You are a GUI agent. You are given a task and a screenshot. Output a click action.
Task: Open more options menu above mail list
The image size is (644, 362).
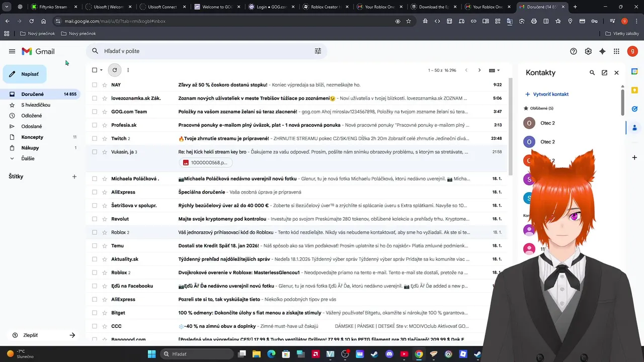tap(128, 70)
